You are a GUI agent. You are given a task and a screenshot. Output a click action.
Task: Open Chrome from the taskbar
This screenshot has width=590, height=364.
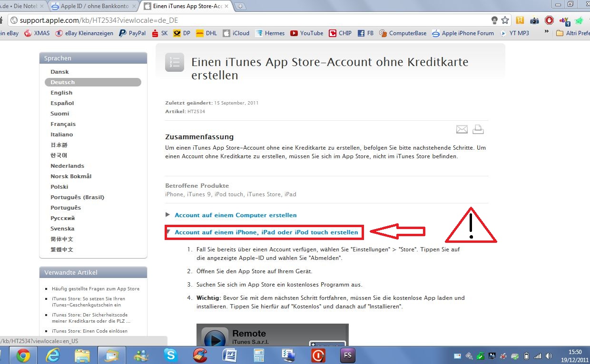pyautogui.click(x=23, y=355)
